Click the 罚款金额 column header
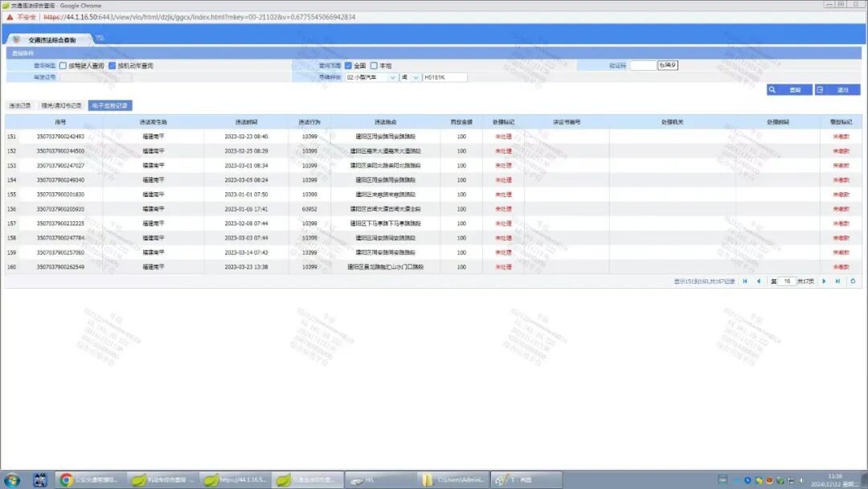 (461, 121)
